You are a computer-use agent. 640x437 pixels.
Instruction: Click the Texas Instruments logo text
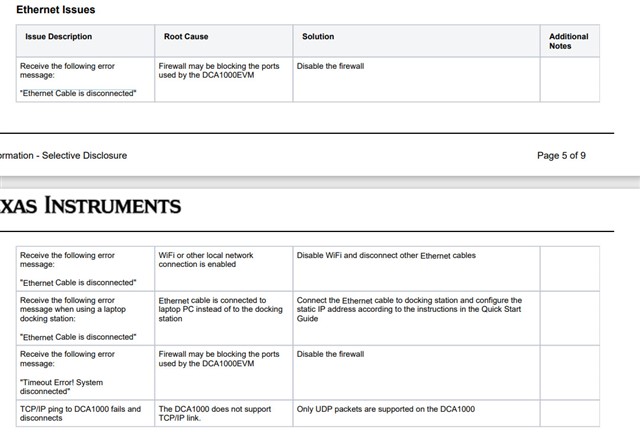(90, 206)
